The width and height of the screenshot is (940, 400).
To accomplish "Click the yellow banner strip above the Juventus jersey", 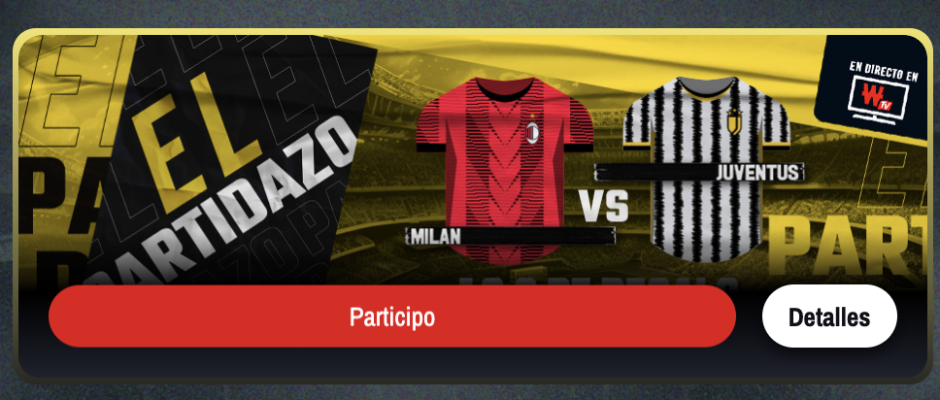I will [707, 60].
